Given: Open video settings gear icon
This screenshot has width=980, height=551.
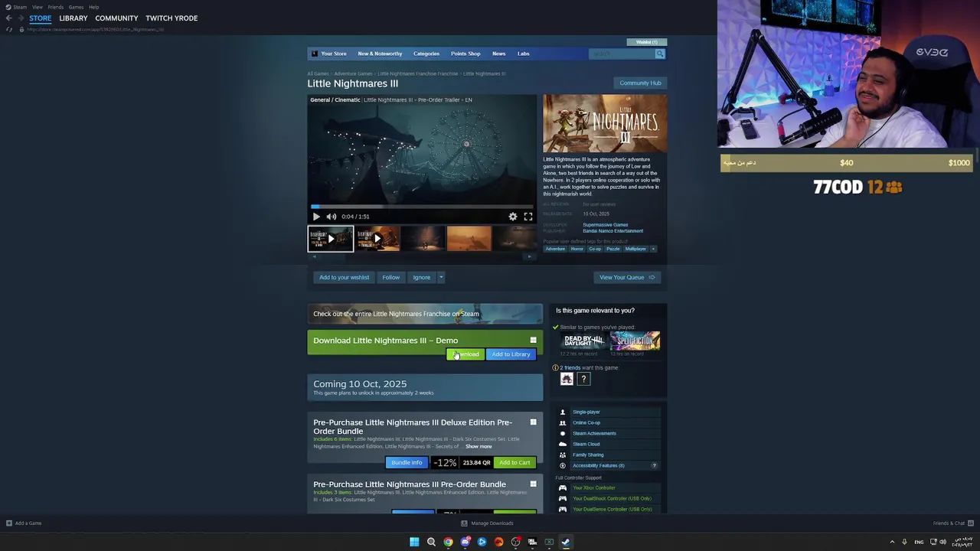Looking at the screenshot, I should pos(513,217).
